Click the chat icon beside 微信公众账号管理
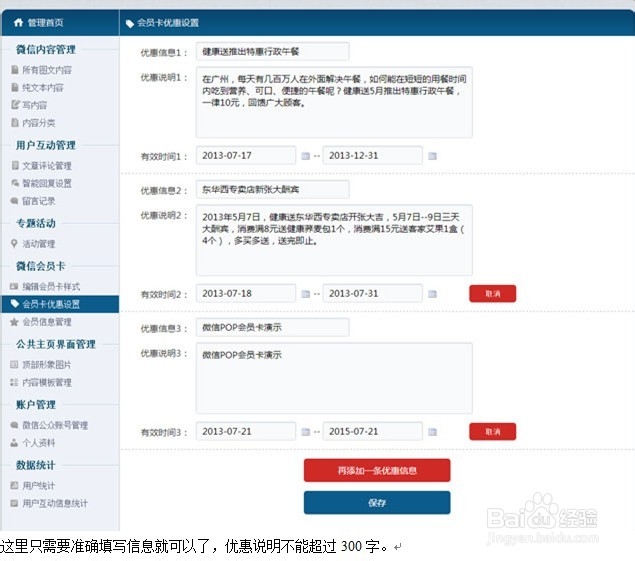Viewport: 635px width, 561px height. tap(14, 425)
